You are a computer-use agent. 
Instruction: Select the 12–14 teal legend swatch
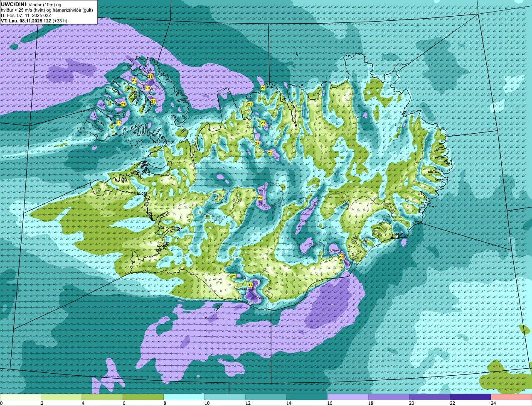[x=266, y=397]
